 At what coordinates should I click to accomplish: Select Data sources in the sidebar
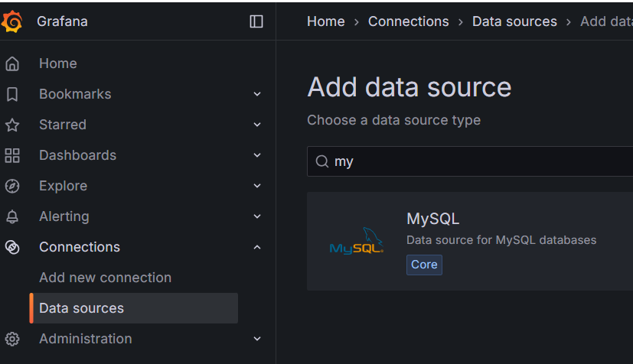81,308
